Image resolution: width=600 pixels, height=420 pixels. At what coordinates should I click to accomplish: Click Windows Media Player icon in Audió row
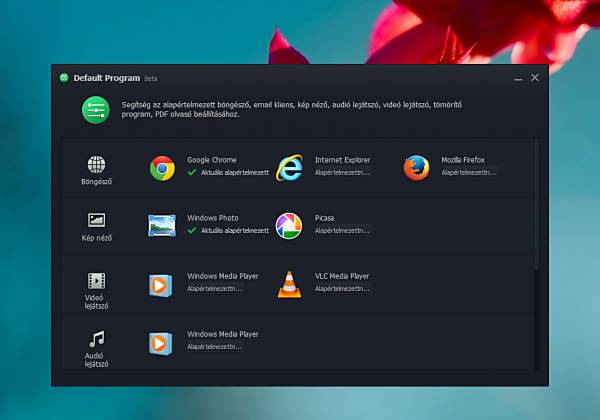[x=162, y=342]
